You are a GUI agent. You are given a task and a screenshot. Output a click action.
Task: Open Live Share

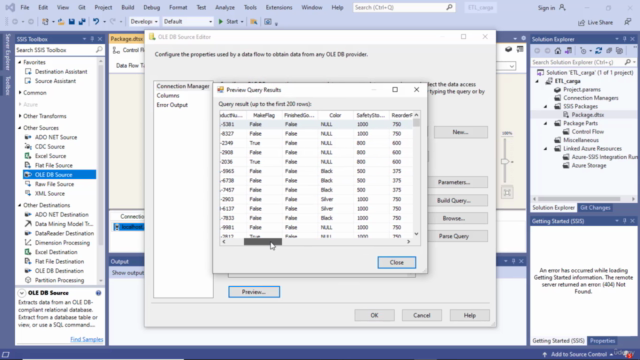(596, 22)
